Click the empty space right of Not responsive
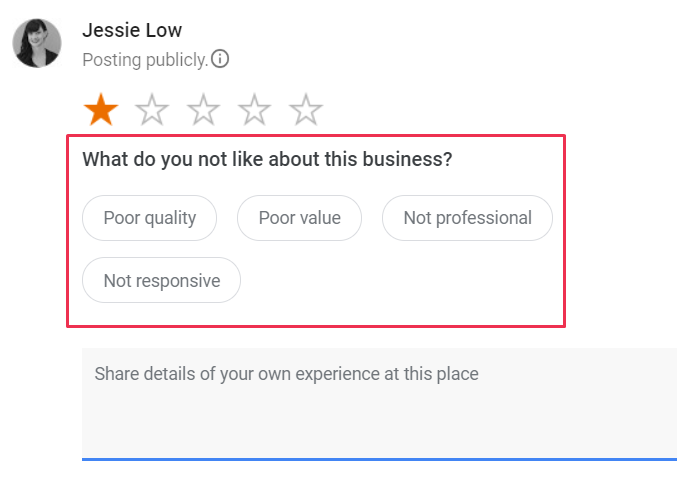 [400, 281]
